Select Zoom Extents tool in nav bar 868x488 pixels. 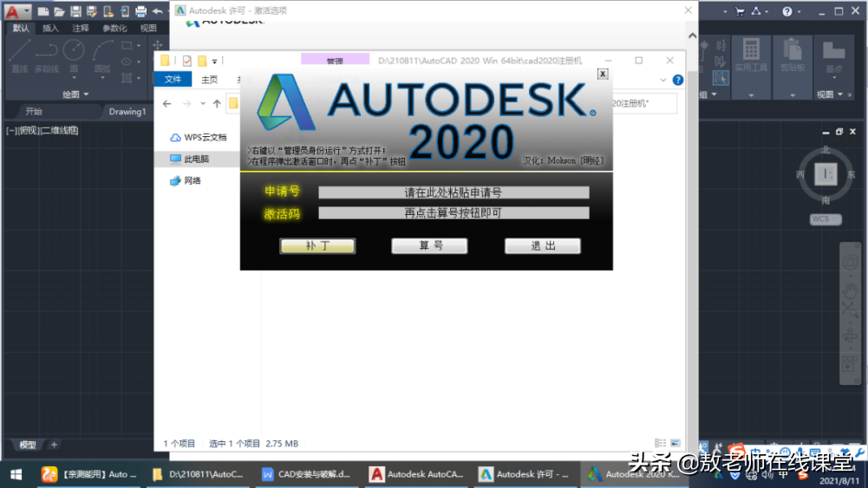(x=850, y=309)
